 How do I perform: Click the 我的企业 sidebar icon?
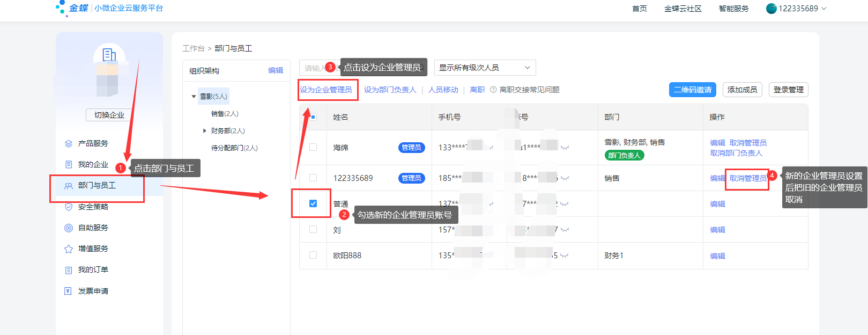click(68, 164)
